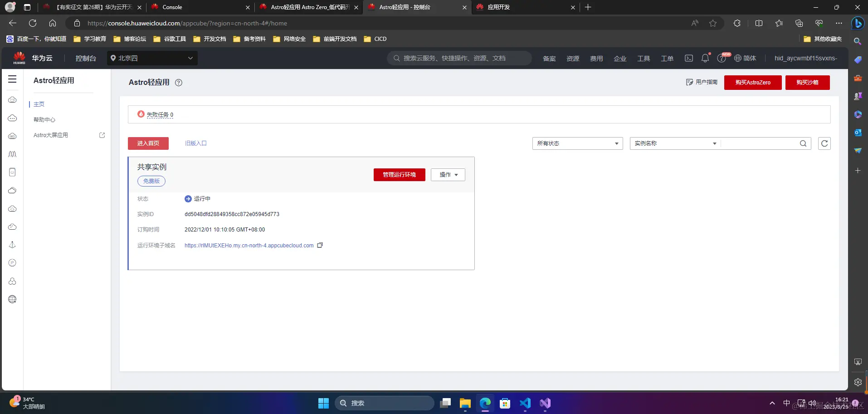Click the question mark next to the Astro轻应用 title
Viewport: 868px width, 414px height.
pos(179,83)
